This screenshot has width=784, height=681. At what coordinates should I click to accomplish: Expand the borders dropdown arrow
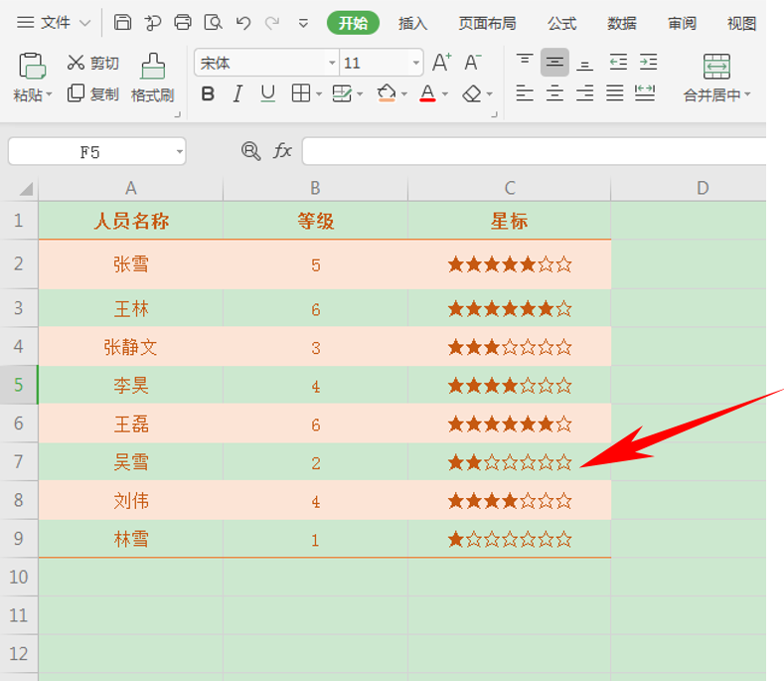click(319, 93)
